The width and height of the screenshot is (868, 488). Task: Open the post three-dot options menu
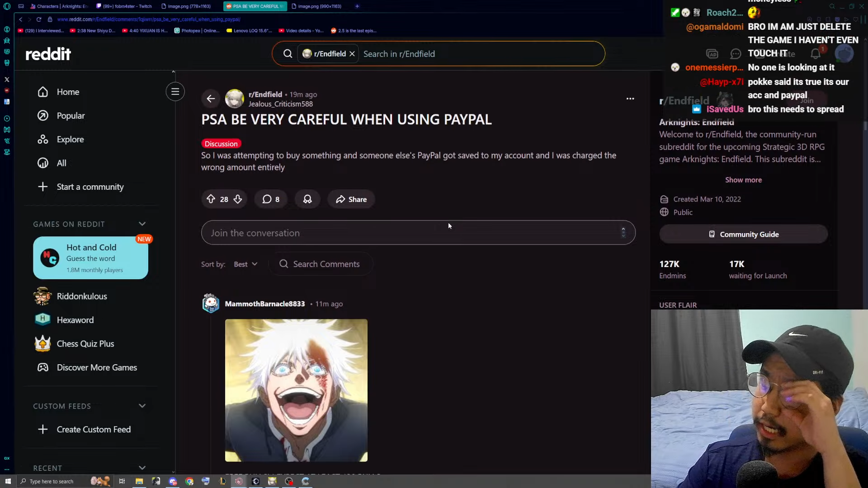[630, 99]
